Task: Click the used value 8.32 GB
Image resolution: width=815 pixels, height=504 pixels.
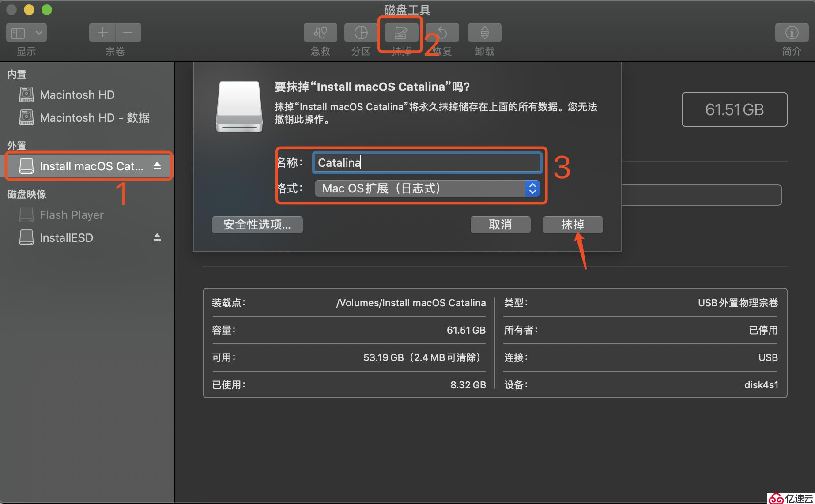Action: pos(468,385)
